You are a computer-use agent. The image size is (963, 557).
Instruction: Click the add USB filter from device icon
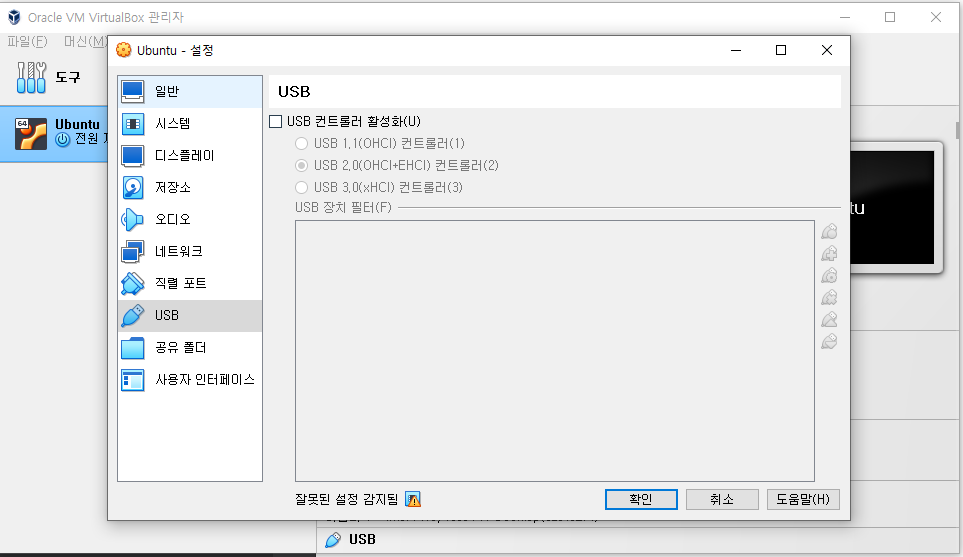[x=829, y=254]
